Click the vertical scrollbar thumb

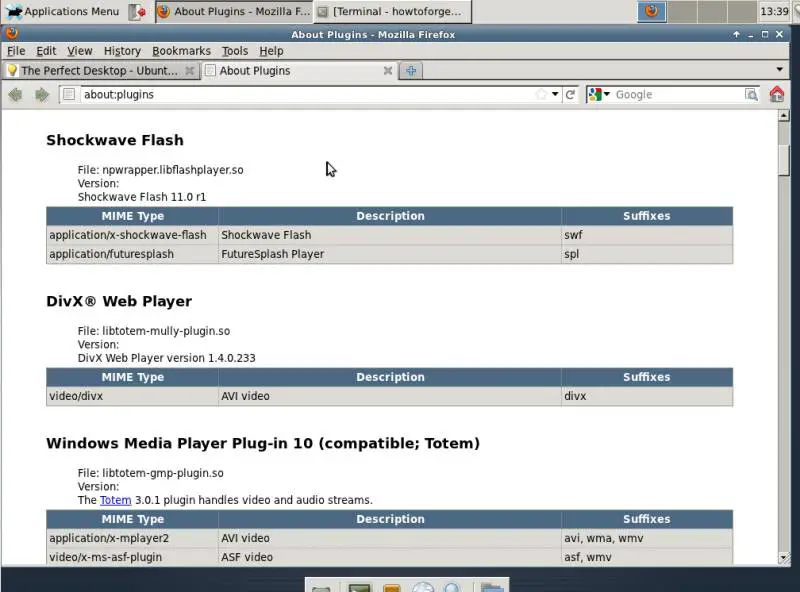[x=784, y=161]
